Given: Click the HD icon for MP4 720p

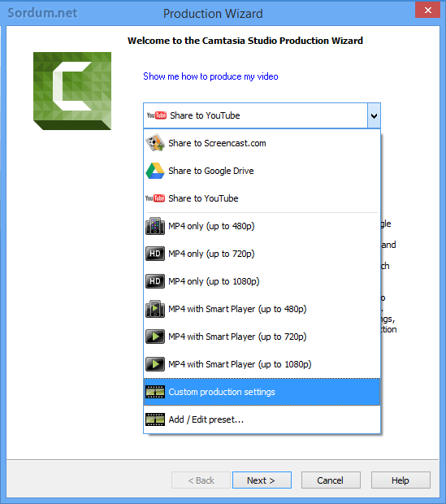Looking at the screenshot, I should pyautogui.click(x=155, y=254).
